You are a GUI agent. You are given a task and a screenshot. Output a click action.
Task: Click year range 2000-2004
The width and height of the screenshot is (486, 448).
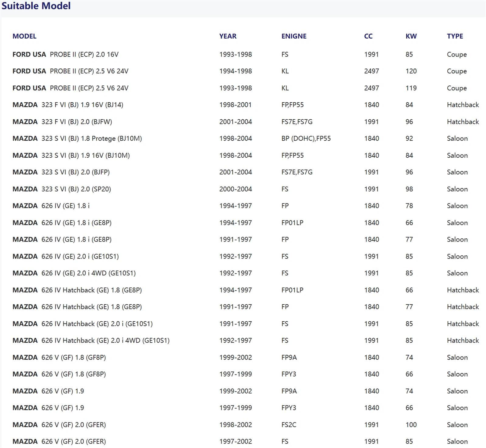click(x=235, y=189)
